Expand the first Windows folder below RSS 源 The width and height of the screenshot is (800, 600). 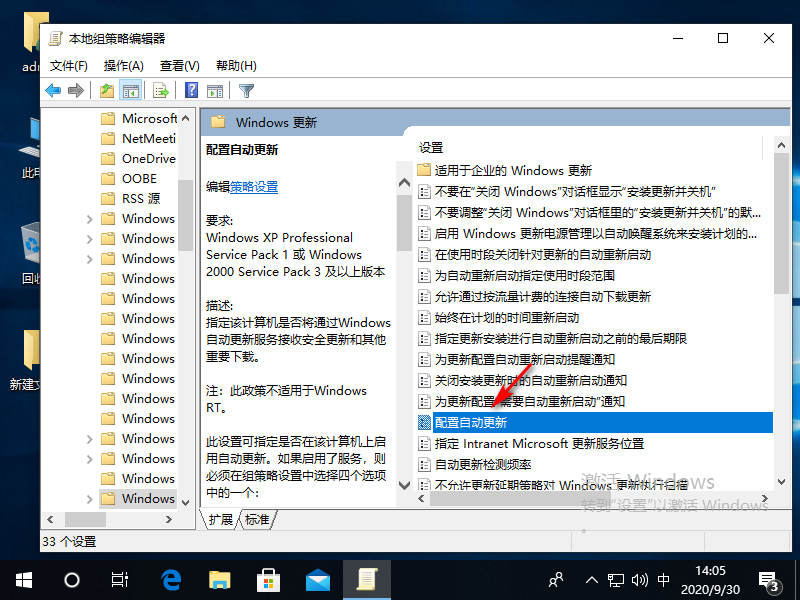point(89,219)
